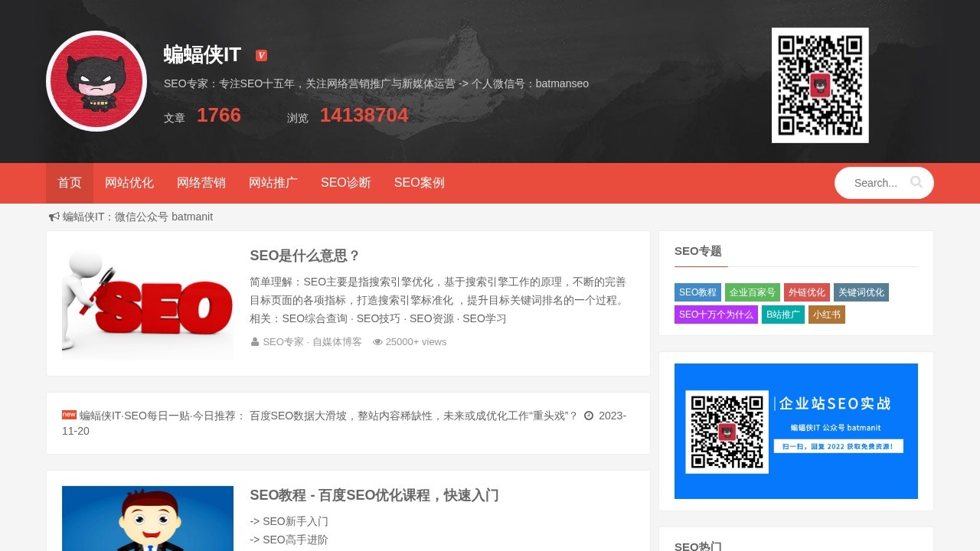The image size is (980, 551).
Task: Click the search magnifier icon
Action: coord(916,182)
